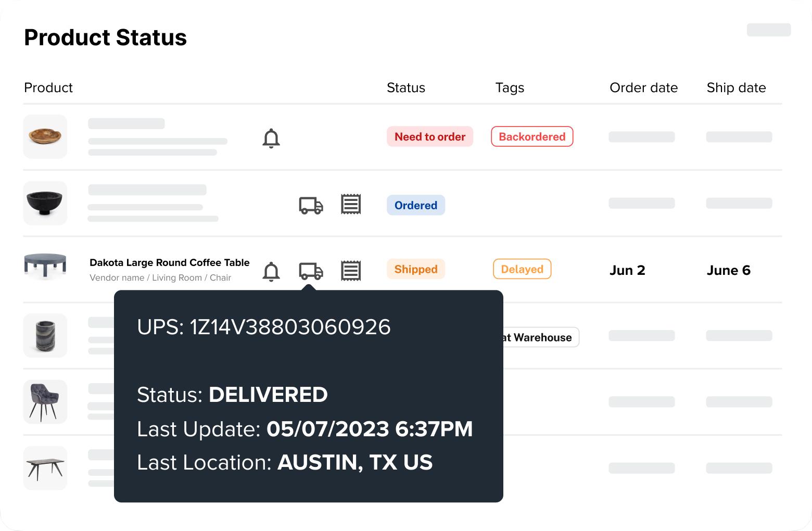Select the marble cup product thumbnail
This screenshot has height=531, width=812.
pyautogui.click(x=45, y=336)
